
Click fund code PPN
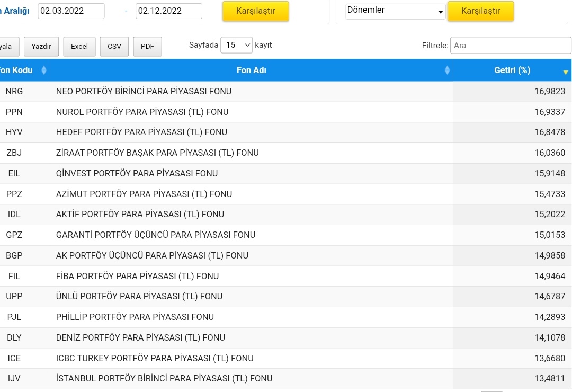pyautogui.click(x=14, y=112)
